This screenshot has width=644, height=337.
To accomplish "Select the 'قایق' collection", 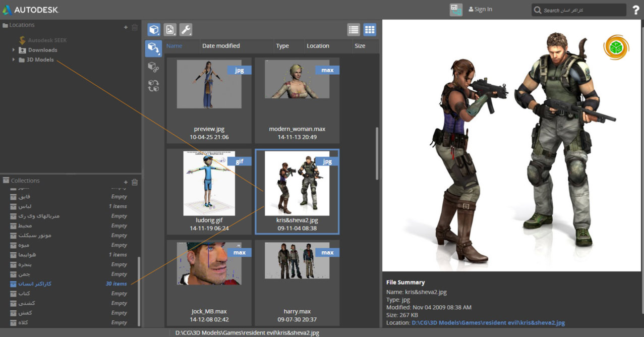I will (x=24, y=197).
